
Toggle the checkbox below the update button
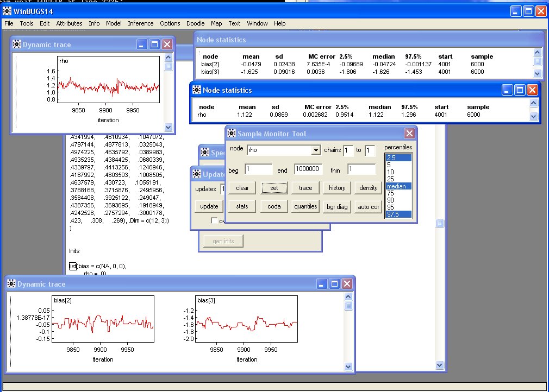click(x=214, y=220)
